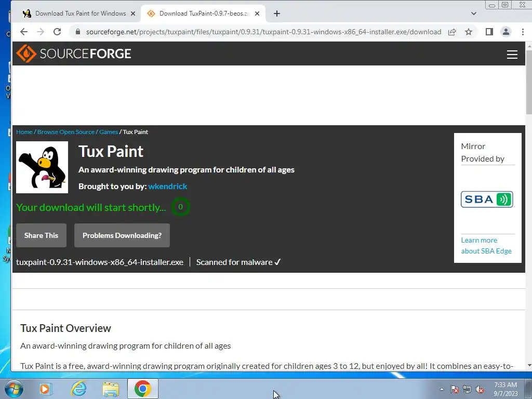This screenshot has height=399, width=532.
Task: Click the Tux Paint page title
Action: coord(111,151)
